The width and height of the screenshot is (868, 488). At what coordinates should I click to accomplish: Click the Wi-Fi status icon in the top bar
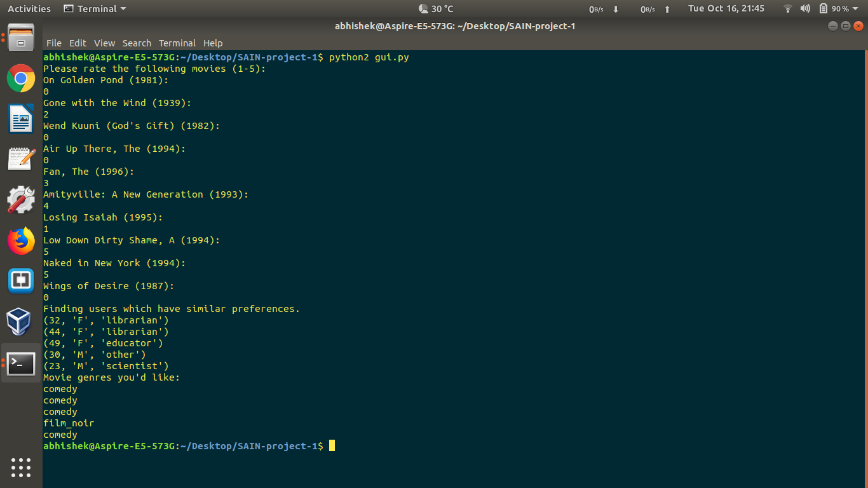pyautogui.click(x=787, y=8)
